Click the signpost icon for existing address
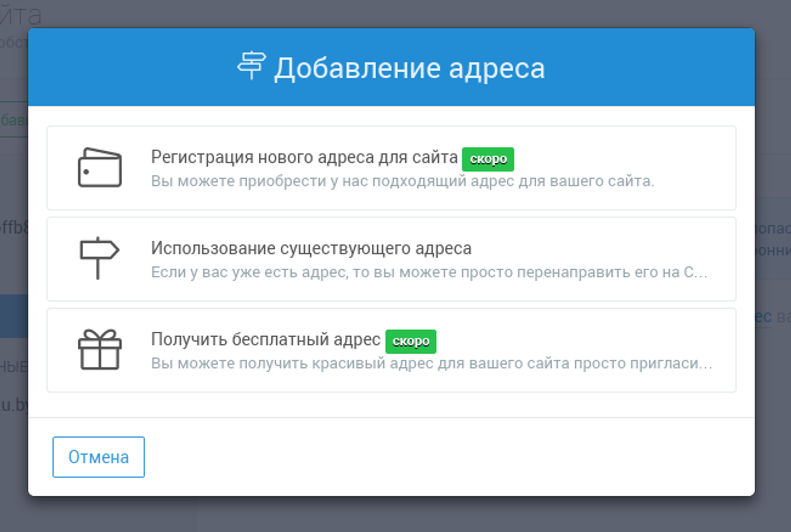The image size is (791, 532). click(x=99, y=258)
